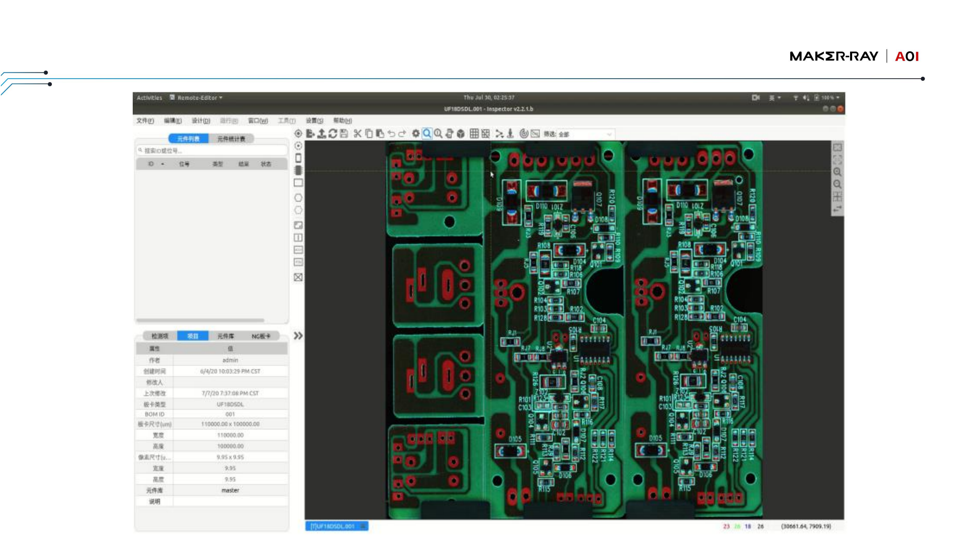Select the circle shape tool in the left toolbar
Screen dimensions: 980x551
[x=298, y=198]
